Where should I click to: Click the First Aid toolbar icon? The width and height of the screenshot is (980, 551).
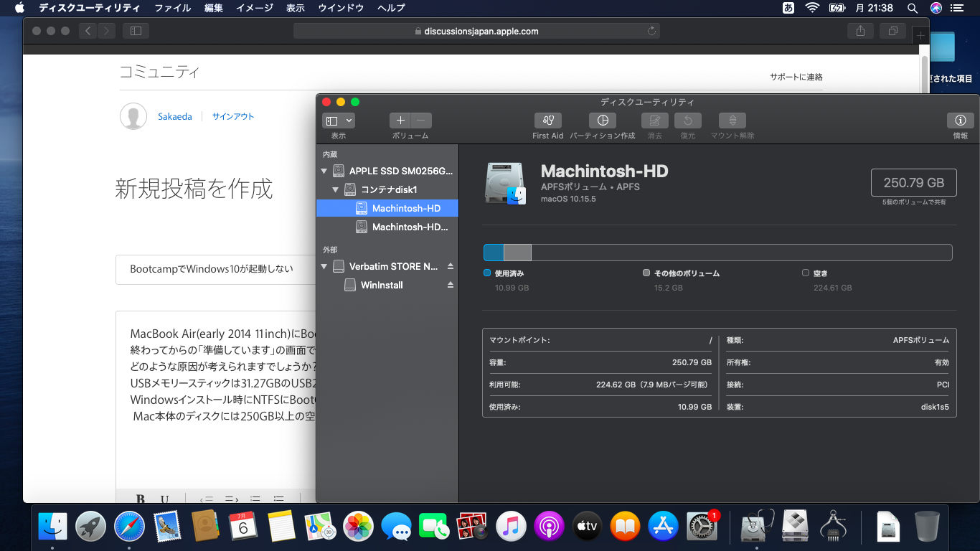tap(547, 121)
